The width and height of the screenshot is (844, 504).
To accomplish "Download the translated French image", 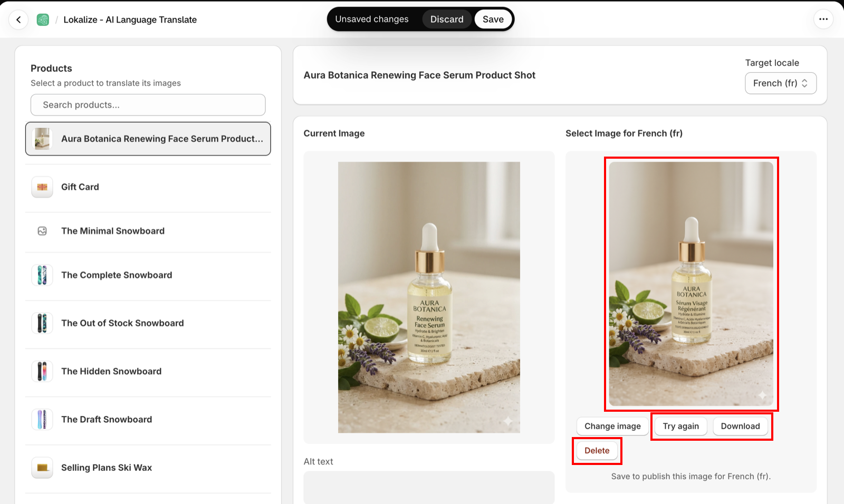I will 741,426.
